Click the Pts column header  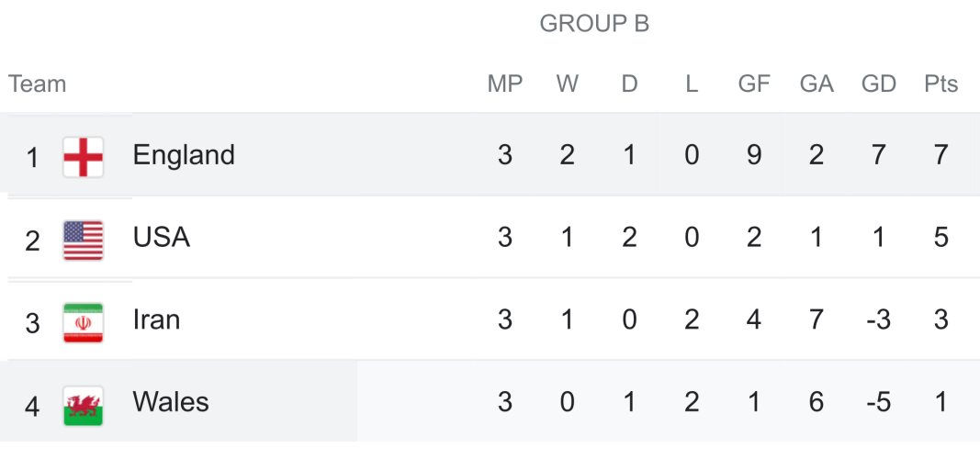click(x=941, y=84)
